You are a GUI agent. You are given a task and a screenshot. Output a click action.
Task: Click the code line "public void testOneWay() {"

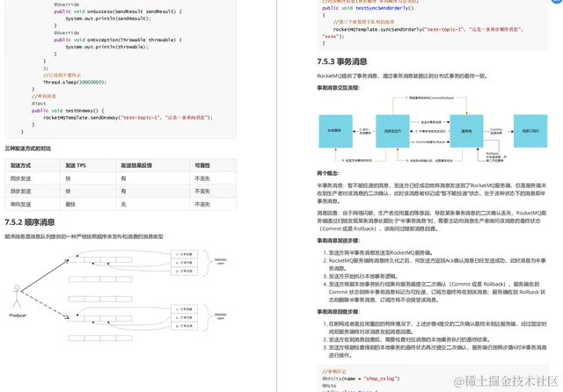click(x=68, y=111)
